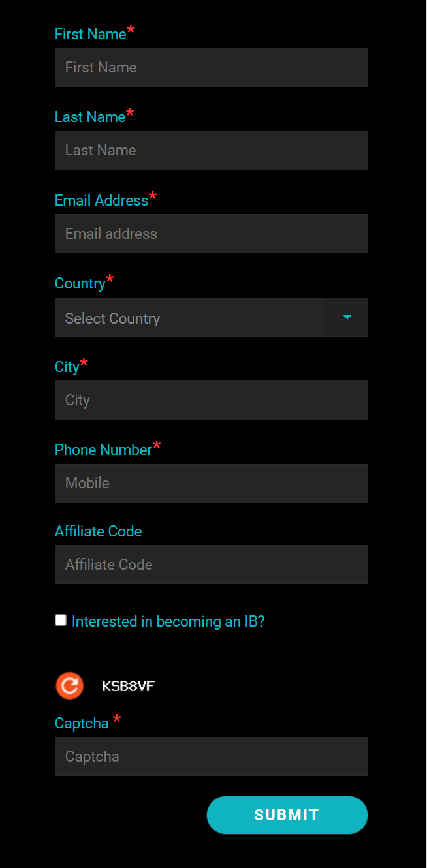427x868 pixels.
Task: Click the orange captcha refresh icon
Action: tap(69, 686)
